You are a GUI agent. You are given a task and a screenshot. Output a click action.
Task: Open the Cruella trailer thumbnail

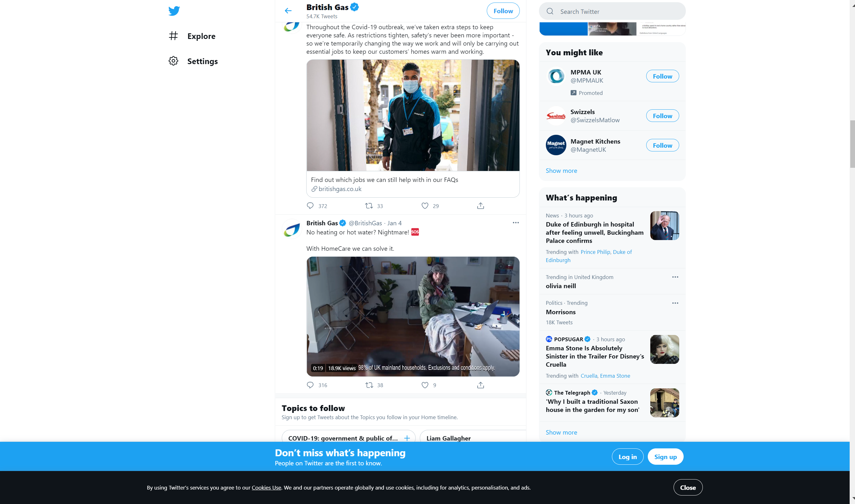pyautogui.click(x=664, y=349)
